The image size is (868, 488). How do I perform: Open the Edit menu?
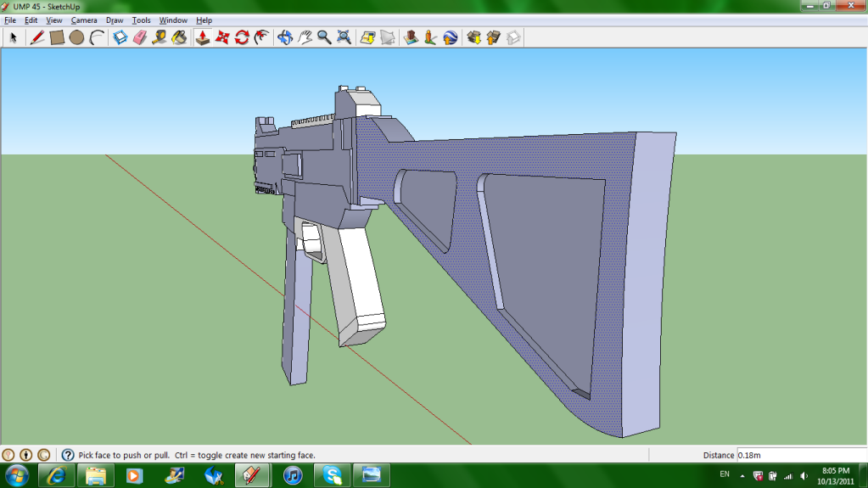[31, 20]
